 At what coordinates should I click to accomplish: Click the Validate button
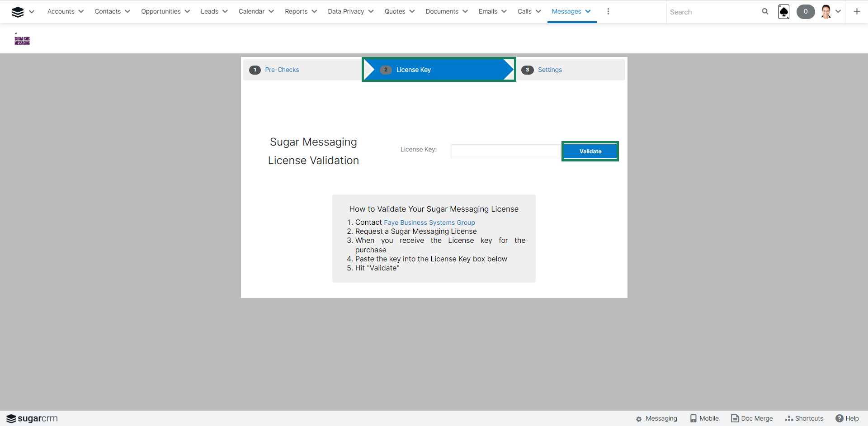click(590, 151)
